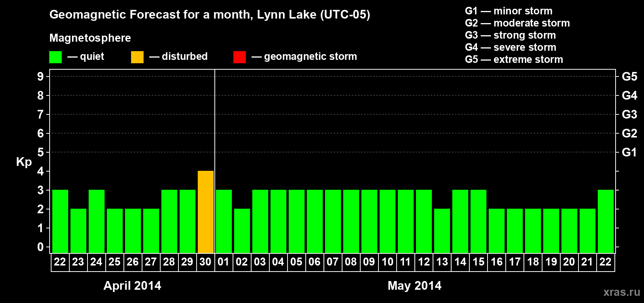Select the green bar for May 08
The width and height of the screenshot is (644, 303).
pos(351,221)
